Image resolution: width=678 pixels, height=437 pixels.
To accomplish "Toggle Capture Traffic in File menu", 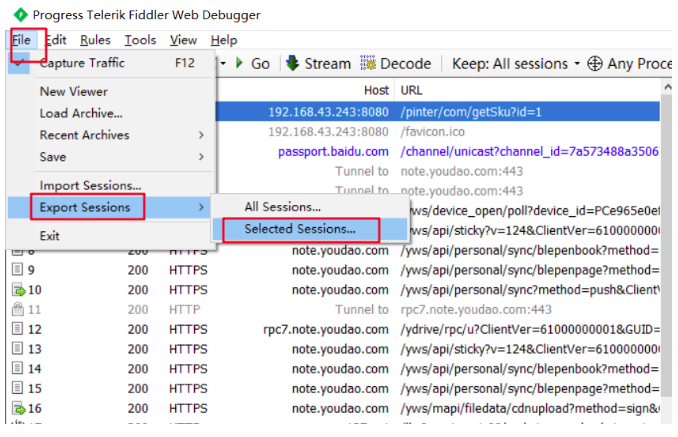I will click(111, 63).
